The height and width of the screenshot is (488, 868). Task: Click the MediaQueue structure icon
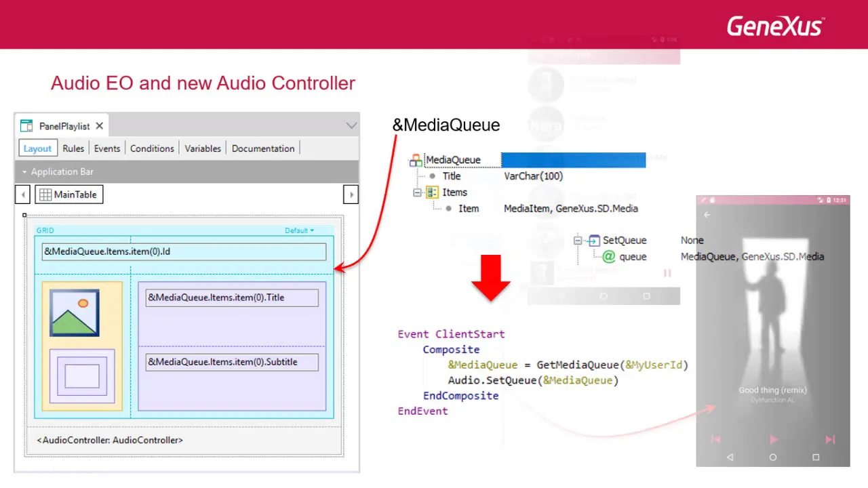coord(416,160)
